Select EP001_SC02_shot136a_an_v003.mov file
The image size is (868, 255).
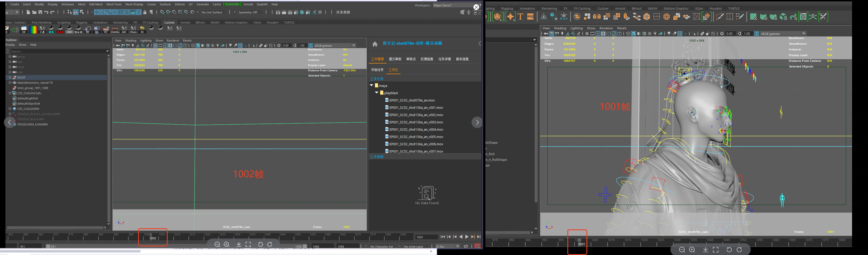coord(416,122)
